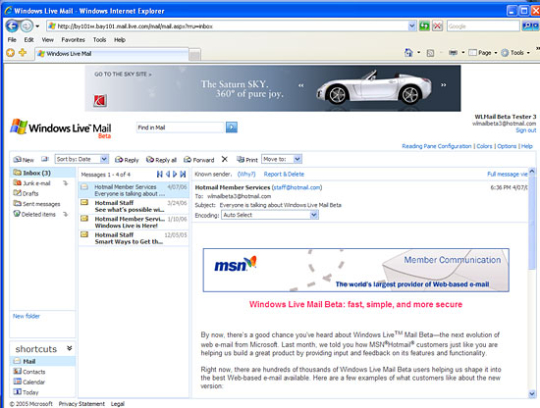
Task: Click the Google search box
Action: (x=483, y=26)
